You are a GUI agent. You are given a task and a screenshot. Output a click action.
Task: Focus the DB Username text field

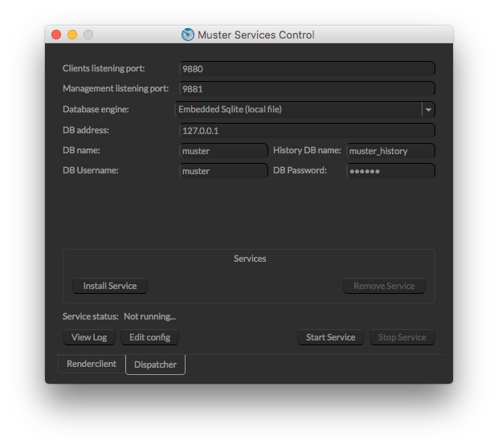(223, 170)
